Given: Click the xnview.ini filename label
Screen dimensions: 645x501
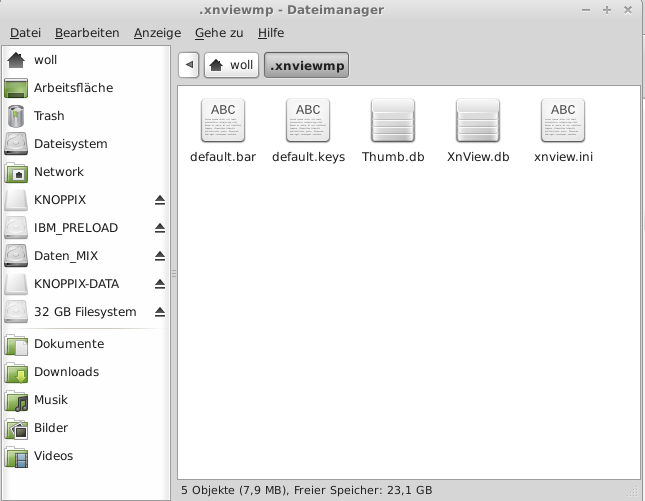Looking at the screenshot, I should click(x=563, y=157).
